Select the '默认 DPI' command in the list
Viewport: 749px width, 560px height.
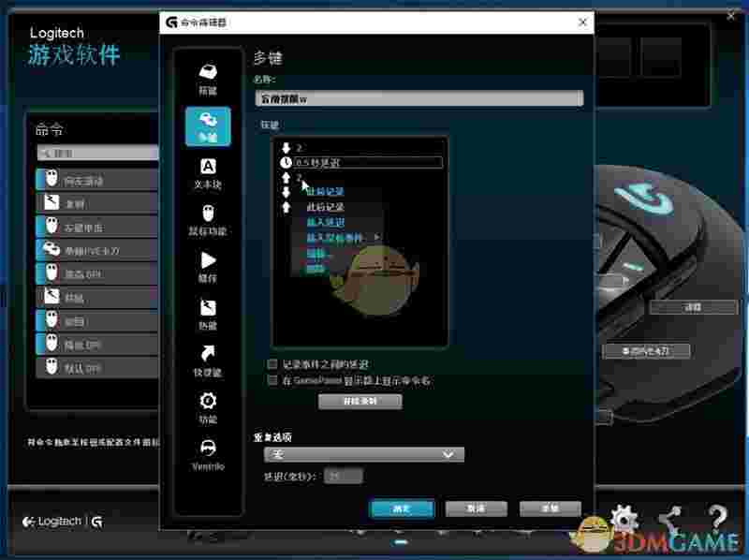[97, 367]
